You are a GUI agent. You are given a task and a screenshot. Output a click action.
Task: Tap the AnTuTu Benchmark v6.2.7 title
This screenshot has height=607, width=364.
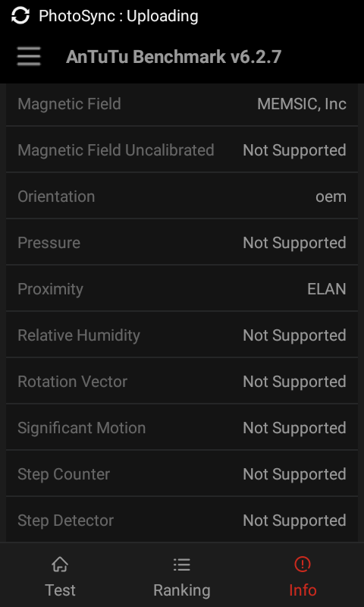(x=174, y=57)
